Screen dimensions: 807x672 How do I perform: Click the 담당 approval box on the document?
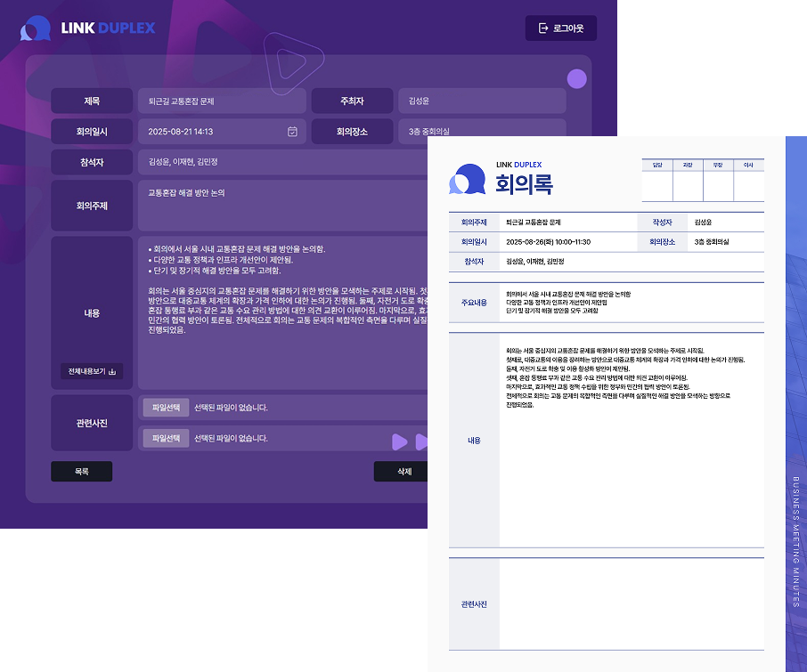(x=657, y=186)
